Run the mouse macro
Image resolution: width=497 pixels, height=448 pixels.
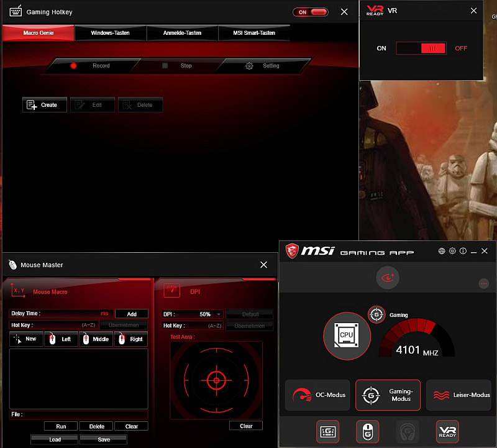pos(61,426)
